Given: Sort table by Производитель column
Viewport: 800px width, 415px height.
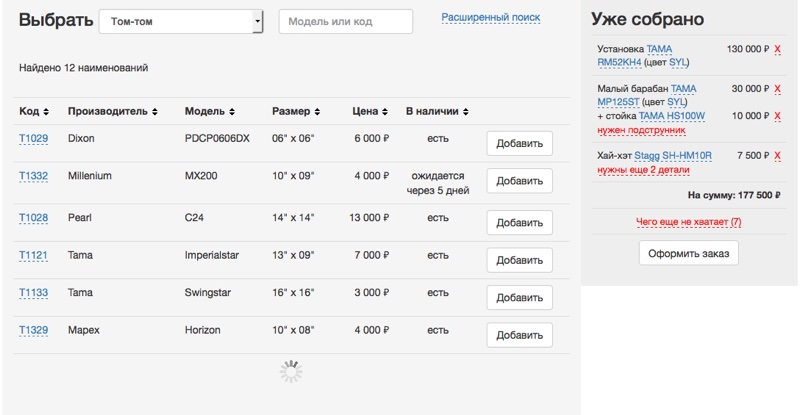Looking at the screenshot, I should 111,111.
